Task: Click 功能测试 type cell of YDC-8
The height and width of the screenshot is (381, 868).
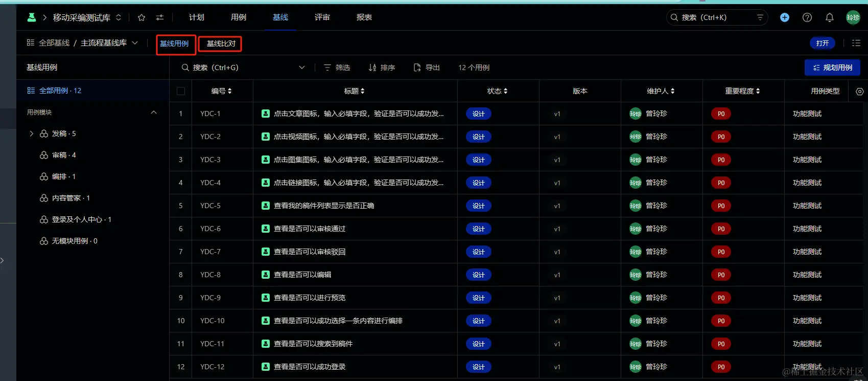Action: tap(807, 275)
